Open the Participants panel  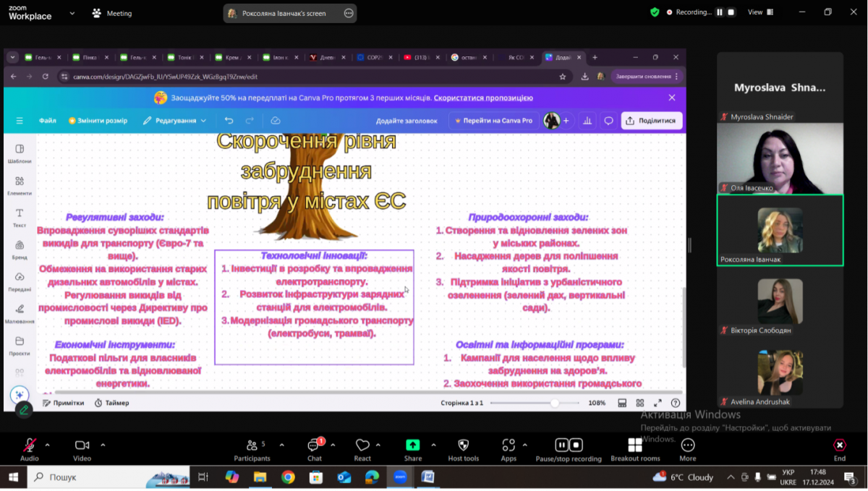[252, 445]
